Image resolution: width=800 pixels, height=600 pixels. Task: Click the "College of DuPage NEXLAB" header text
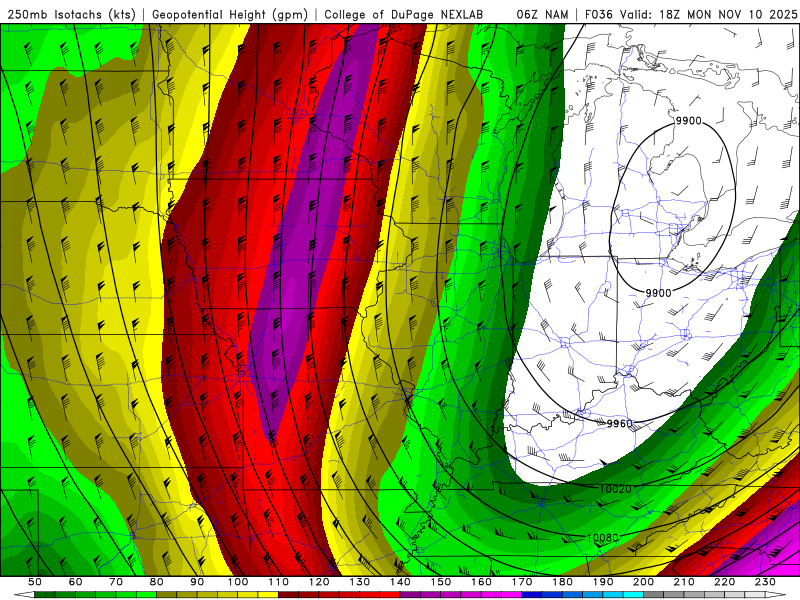coord(404,15)
